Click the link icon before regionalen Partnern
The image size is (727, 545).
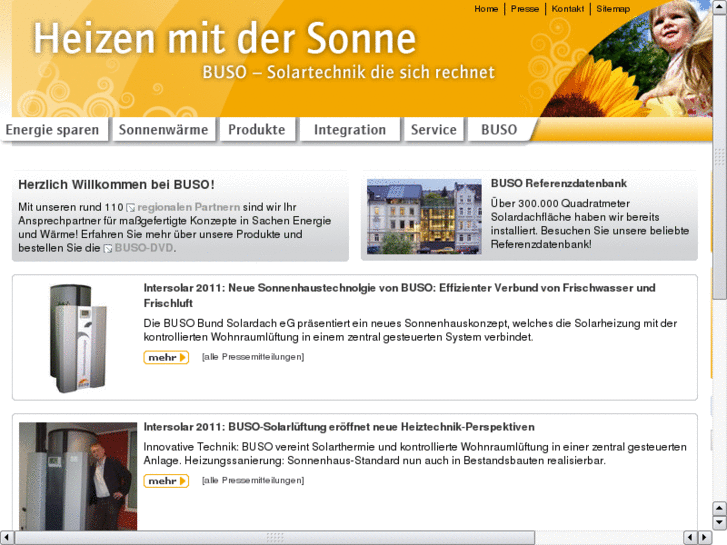(131, 208)
